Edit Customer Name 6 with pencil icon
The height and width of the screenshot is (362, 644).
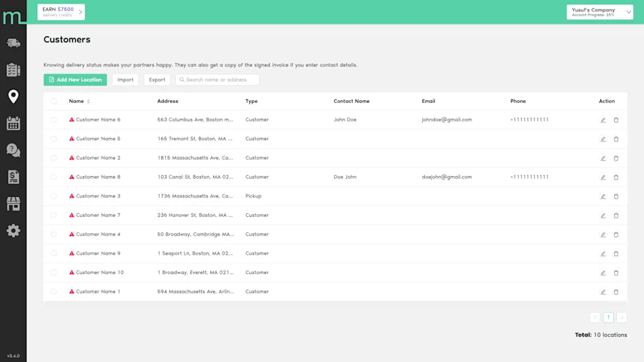[x=603, y=120]
